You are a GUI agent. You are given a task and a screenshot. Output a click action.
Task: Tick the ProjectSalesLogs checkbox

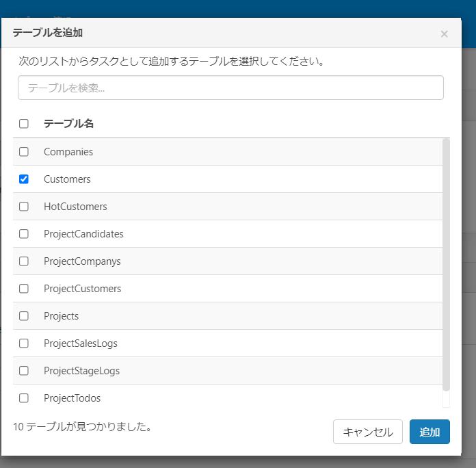click(24, 343)
